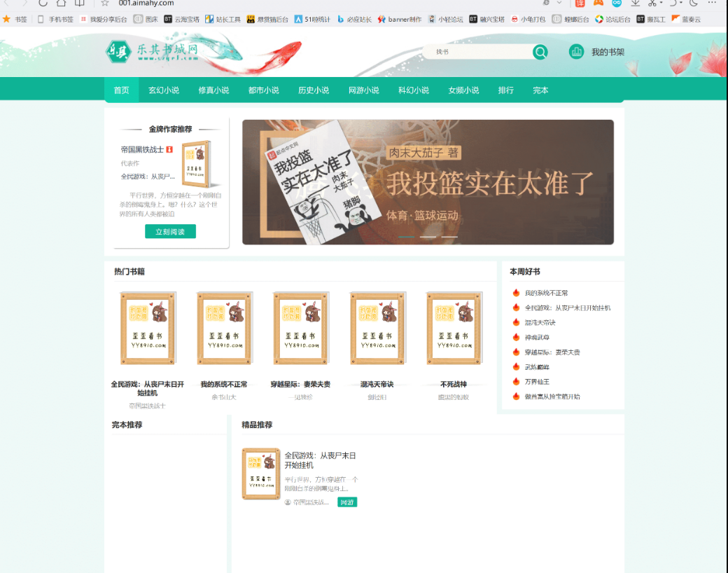
Task: Select the 修真小说 navigation tab
Action: [214, 90]
